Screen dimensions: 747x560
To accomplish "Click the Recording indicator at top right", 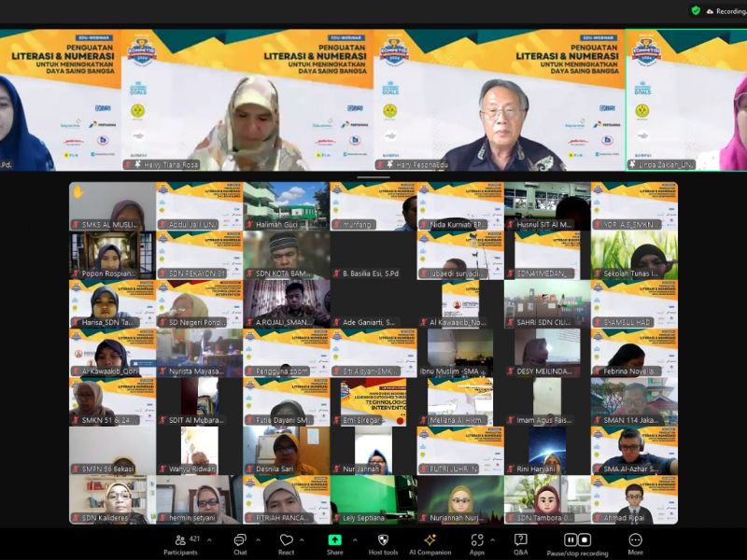I will click(726, 10).
